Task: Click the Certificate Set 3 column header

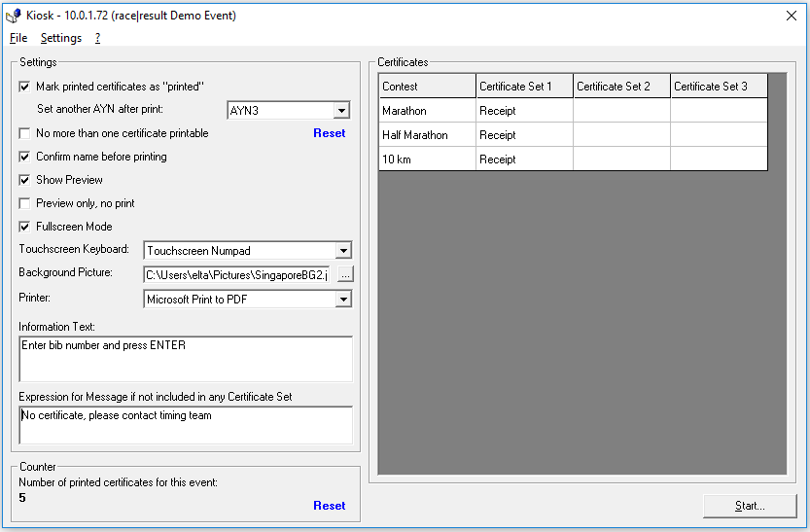Action: [720, 87]
